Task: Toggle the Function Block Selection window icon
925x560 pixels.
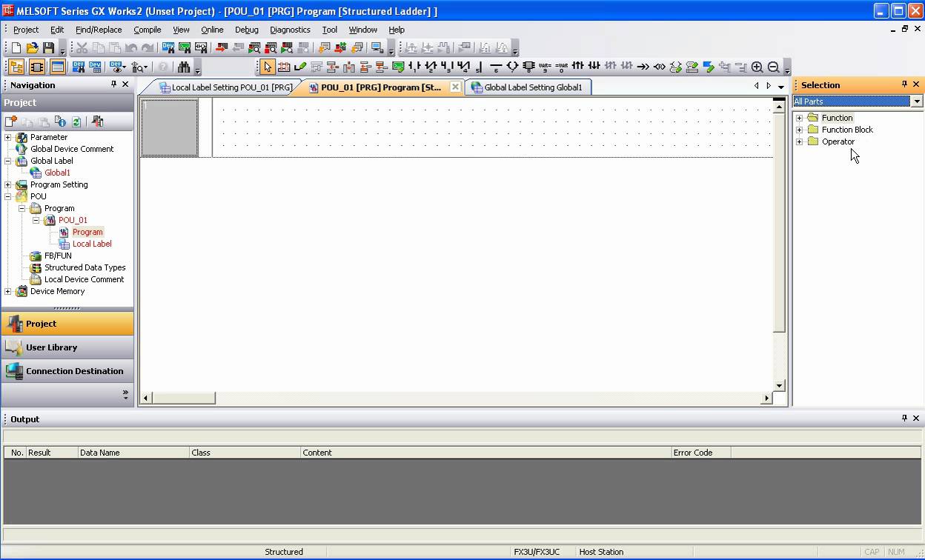Action: (37, 67)
